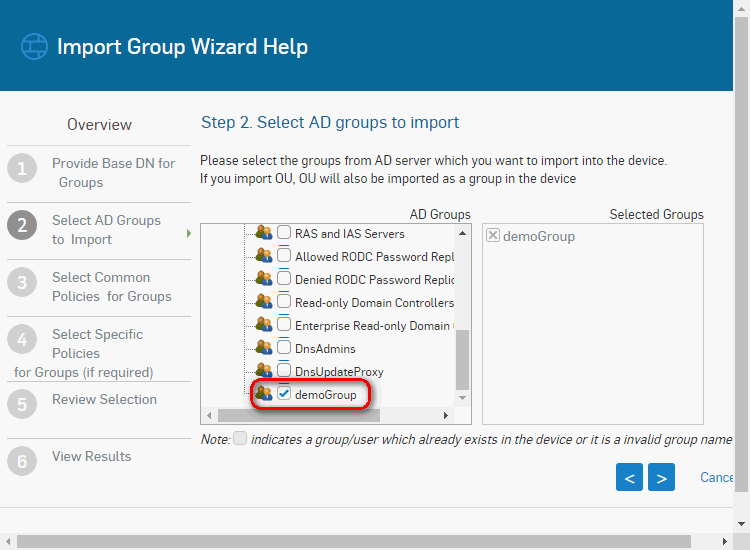Viewport: 750px width, 550px height.
Task: Click the AD Groups vertical scrollbar thumb
Action: click(x=462, y=360)
